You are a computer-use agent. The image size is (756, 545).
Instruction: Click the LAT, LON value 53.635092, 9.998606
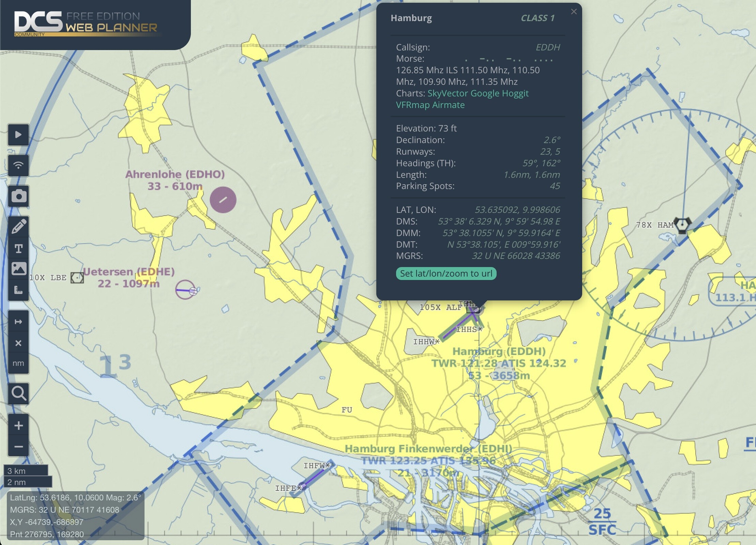517,210
